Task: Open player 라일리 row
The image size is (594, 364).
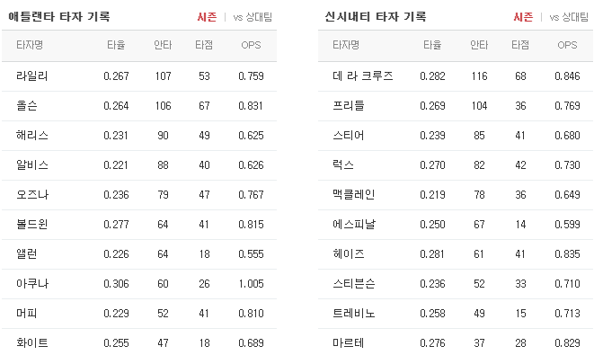Action: click(139, 76)
